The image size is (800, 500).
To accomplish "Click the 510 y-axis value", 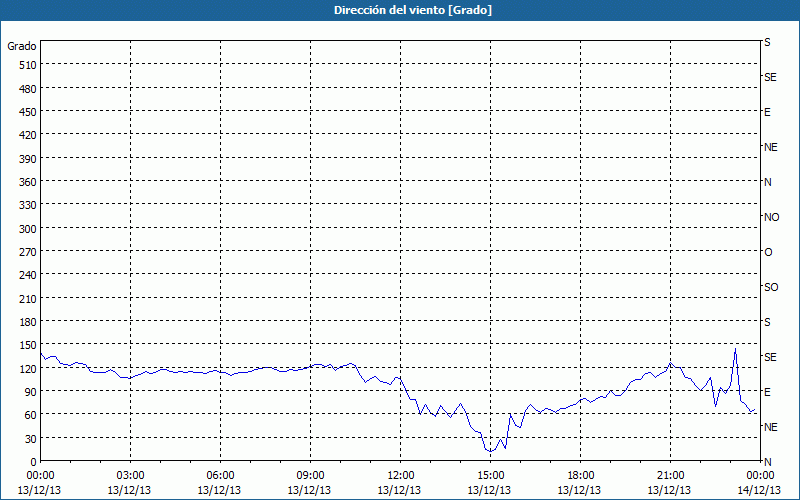I will click(x=28, y=65).
